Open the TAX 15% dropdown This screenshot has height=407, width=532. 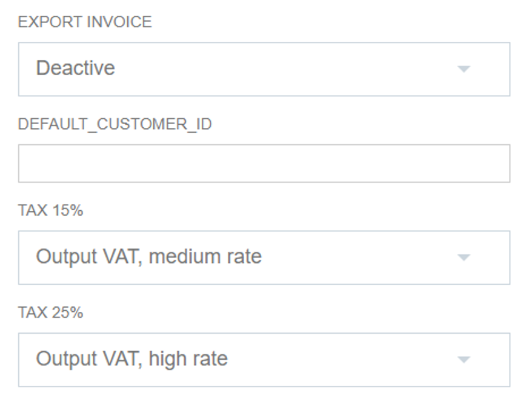(x=264, y=257)
